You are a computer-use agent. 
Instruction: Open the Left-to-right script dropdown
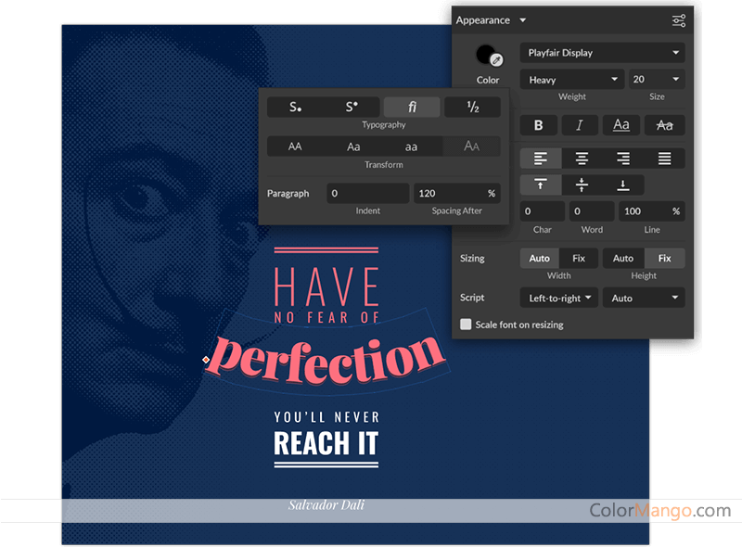560,298
